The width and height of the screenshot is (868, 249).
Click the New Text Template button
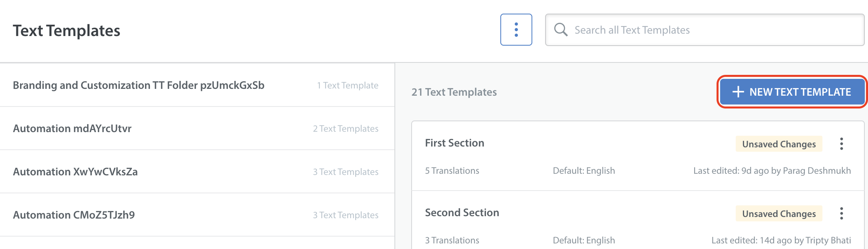click(792, 92)
